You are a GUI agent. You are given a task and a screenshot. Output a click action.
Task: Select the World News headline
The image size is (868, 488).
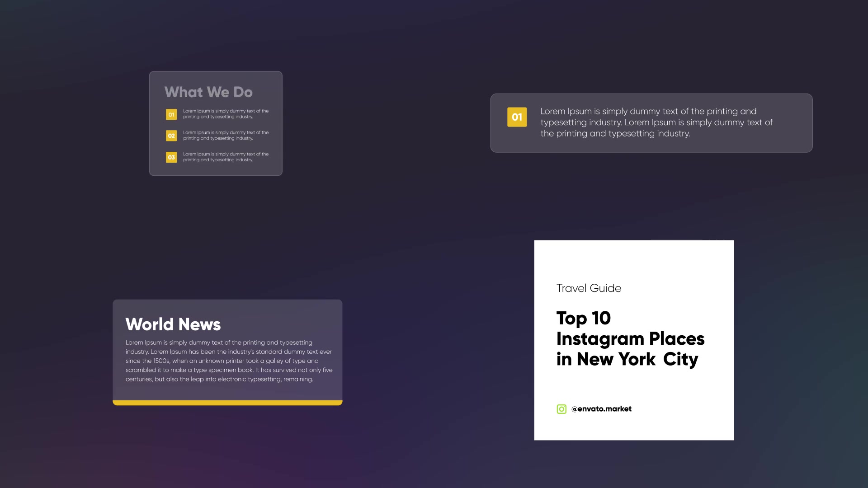pyautogui.click(x=173, y=324)
